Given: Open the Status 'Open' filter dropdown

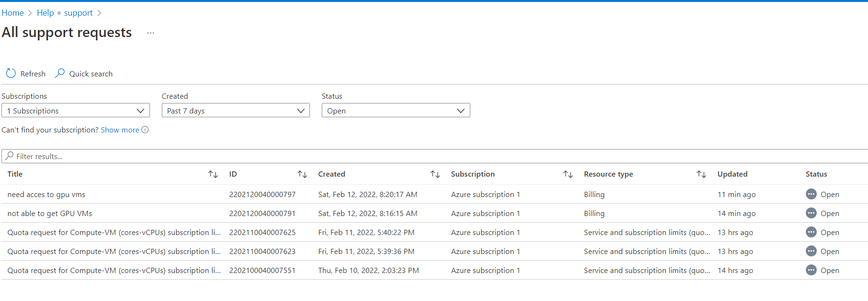Looking at the screenshot, I should [395, 111].
